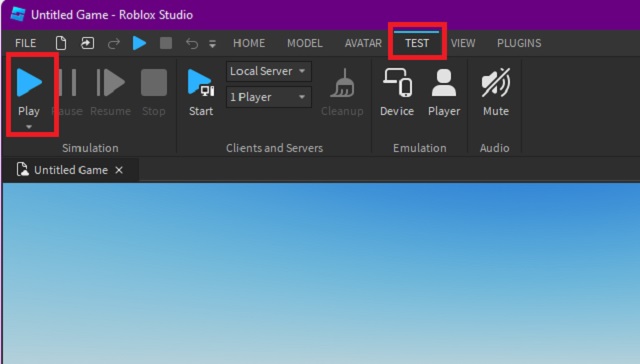Select the Untitled Game document tab
This screenshot has height=364, width=640.
pos(70,170)
